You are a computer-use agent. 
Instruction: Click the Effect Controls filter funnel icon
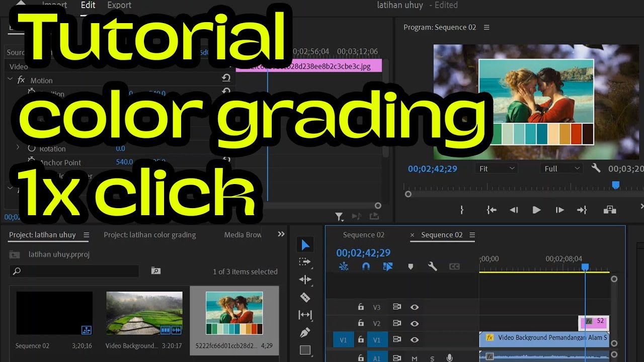click(x=340, y=217)
